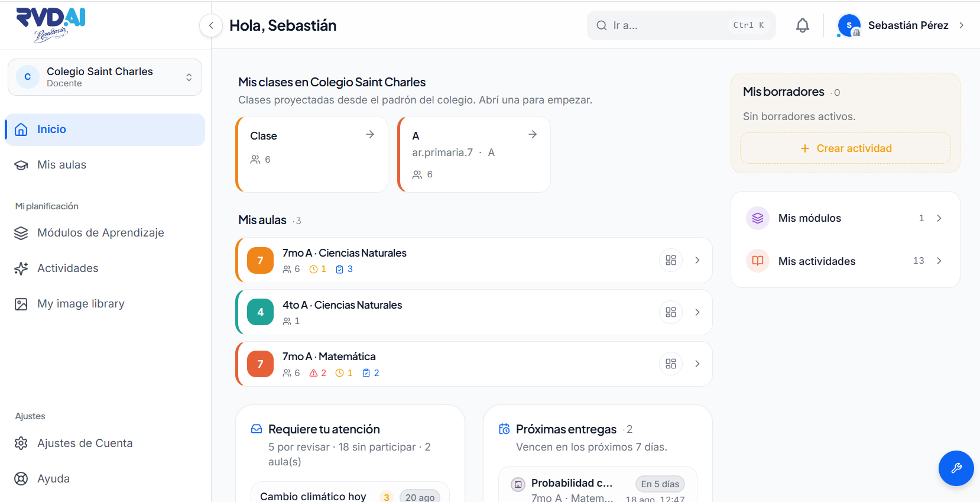Open the Colegio Saint Charles school switcher
Screen dimensions: 980x502
105,77
